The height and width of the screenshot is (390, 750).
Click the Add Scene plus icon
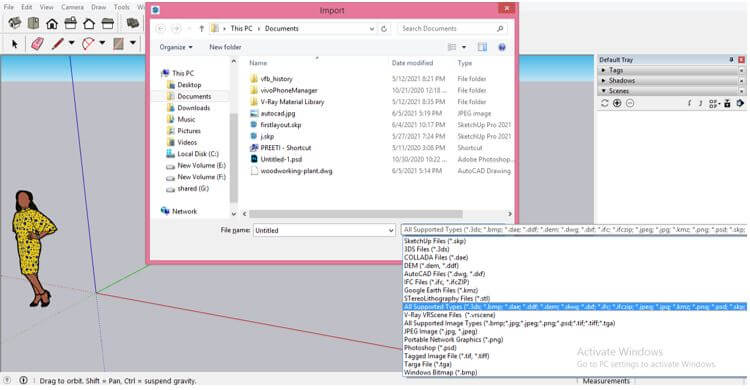pos(617,103)
